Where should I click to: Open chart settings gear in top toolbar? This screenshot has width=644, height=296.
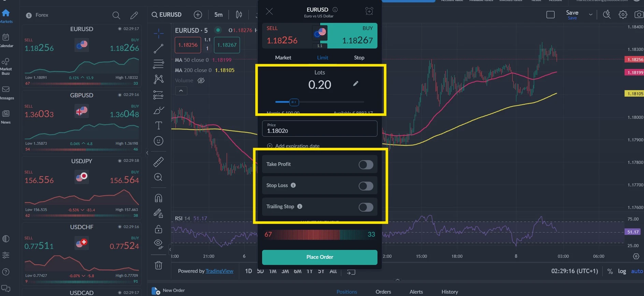623,14
